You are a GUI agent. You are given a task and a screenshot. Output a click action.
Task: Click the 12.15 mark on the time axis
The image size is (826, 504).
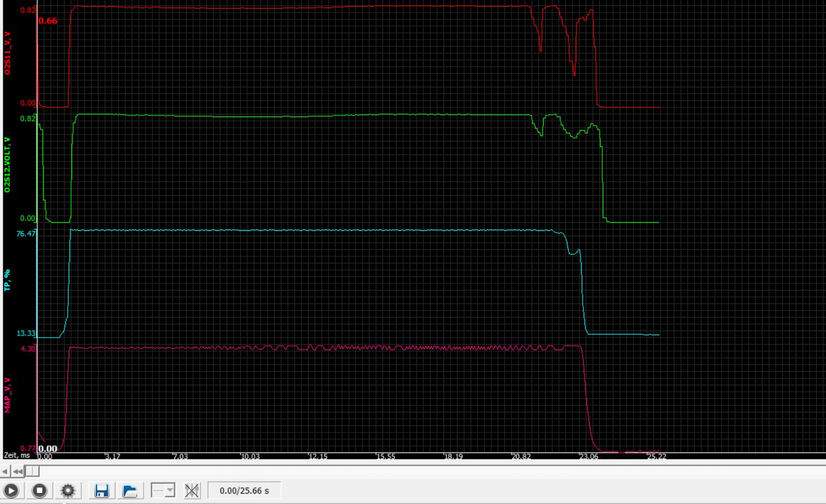[x=318, y=456]
